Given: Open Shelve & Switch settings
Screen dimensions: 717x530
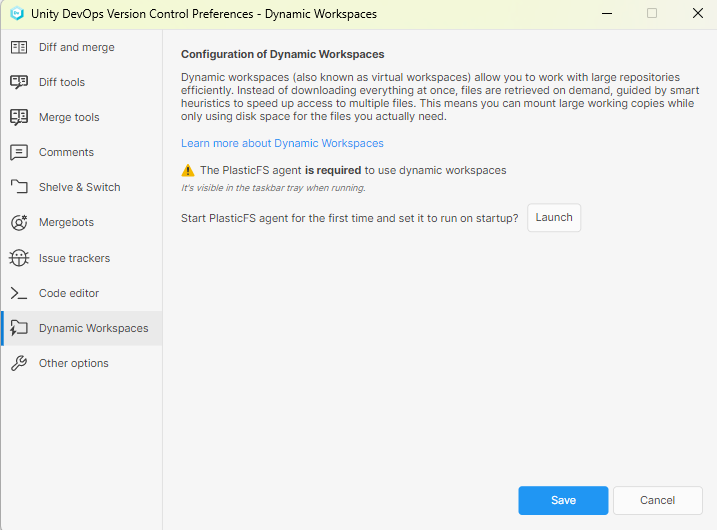Looking at the screenshot, I should (x=80, y=187).
